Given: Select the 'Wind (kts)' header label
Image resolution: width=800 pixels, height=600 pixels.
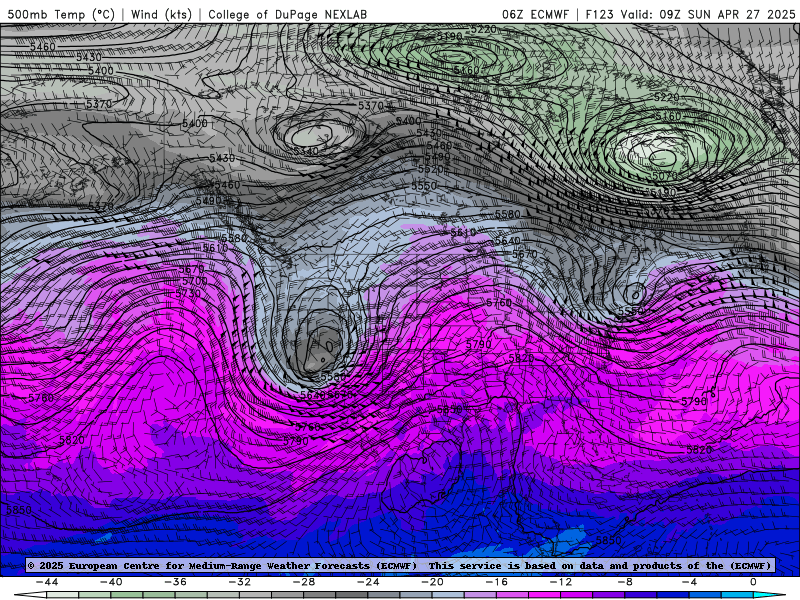Looking at the screenshot, I should click(161, 14).
